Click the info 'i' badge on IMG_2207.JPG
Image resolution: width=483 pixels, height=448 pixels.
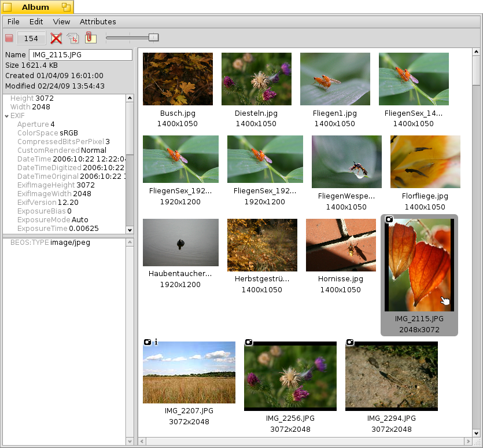click(x=156, y=342)
